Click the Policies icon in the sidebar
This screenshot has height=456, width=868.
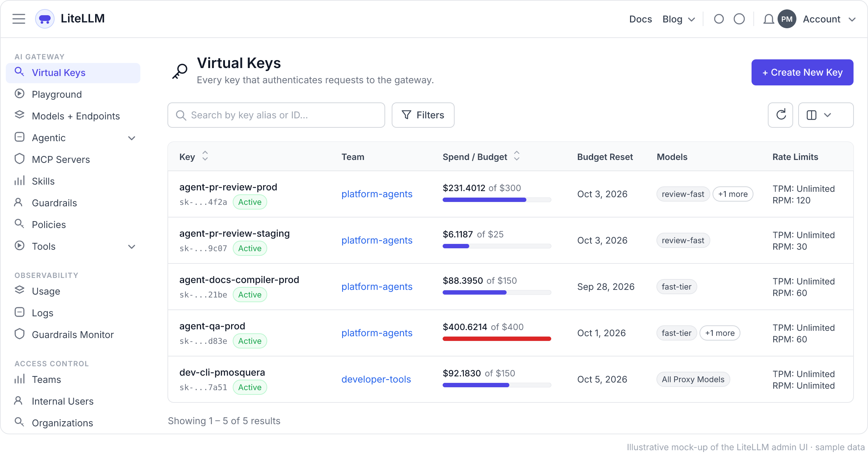coord(19,224)
